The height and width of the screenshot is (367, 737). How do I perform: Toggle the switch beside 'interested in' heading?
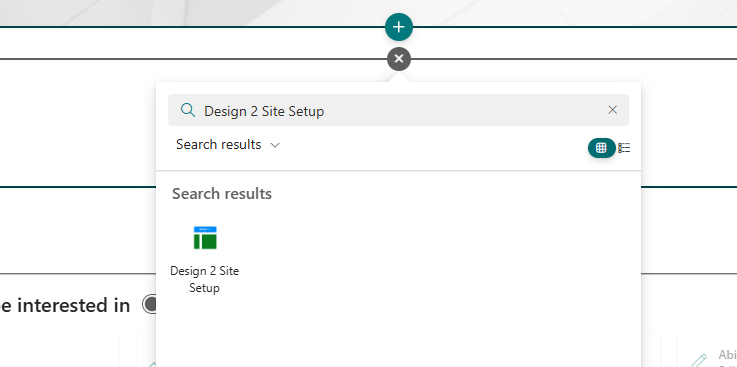coord(150,305)
